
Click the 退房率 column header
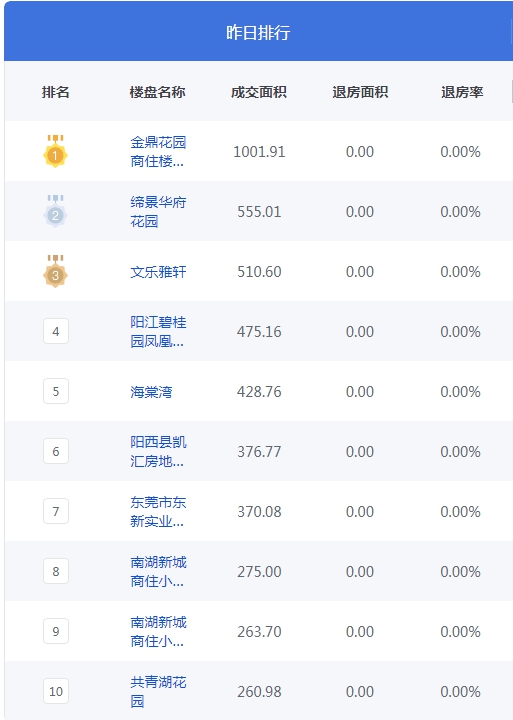tap(462, 92)
